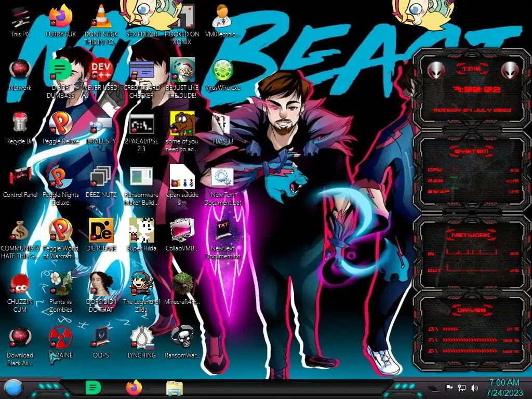Open the 2PACALYPSE 2.3 console shortcut

pos(141,133)
